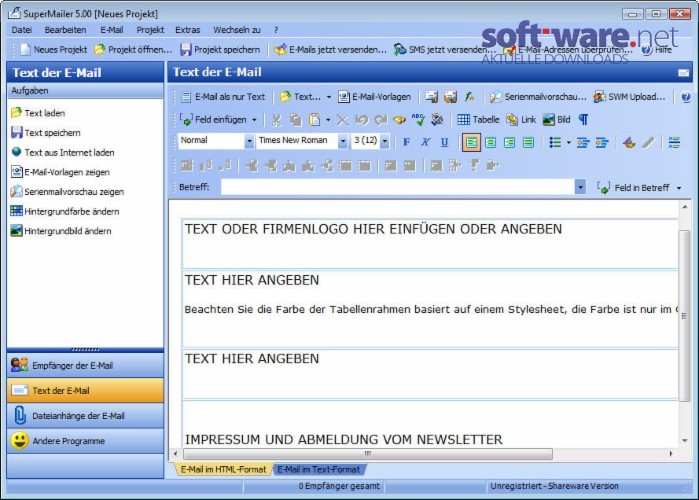This screenshot has width=699, height=500.
Task: Click Projekt öffnen button
Action: pos(133,49)
